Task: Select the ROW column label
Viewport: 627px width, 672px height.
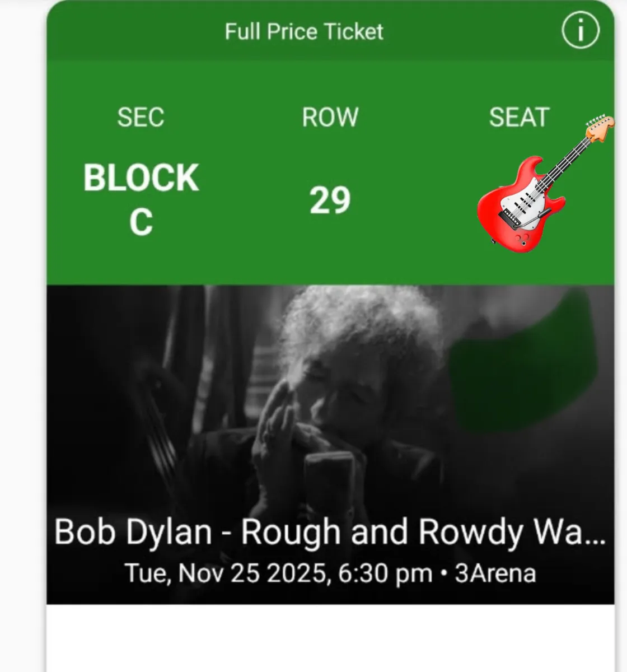Action: tap(329, 118)
